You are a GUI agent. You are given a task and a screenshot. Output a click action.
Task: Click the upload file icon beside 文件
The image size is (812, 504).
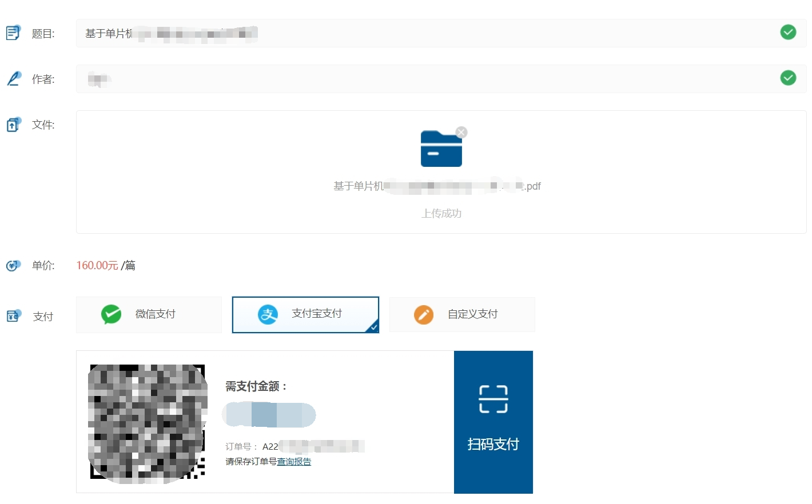click(x=14, y=125)
